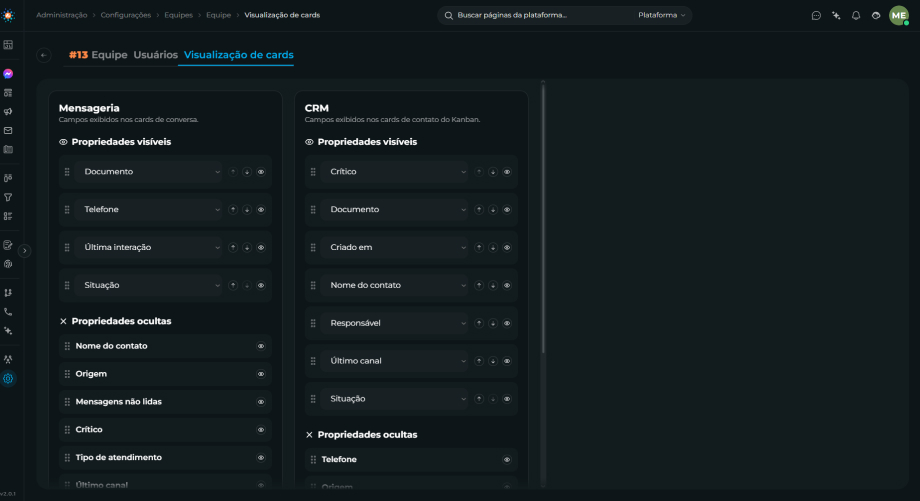Hide the Documento property in Mensageria
Screen dimensions: 920x501
(261, 172)
